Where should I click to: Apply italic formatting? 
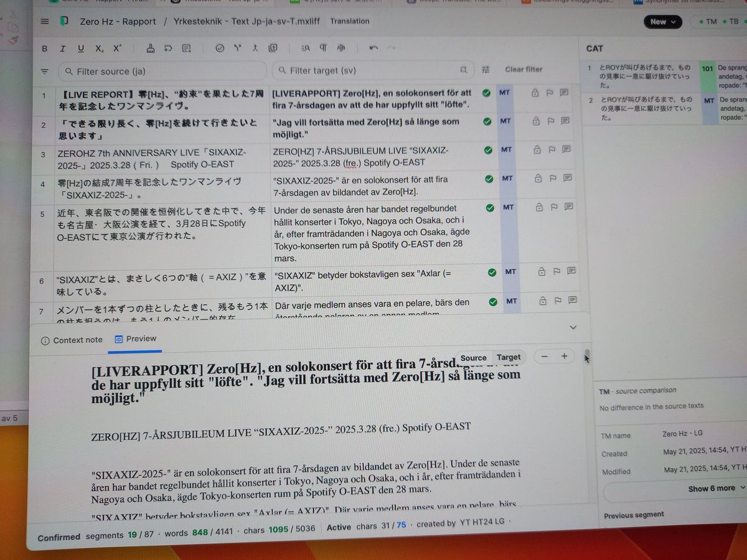click(62, 49)
